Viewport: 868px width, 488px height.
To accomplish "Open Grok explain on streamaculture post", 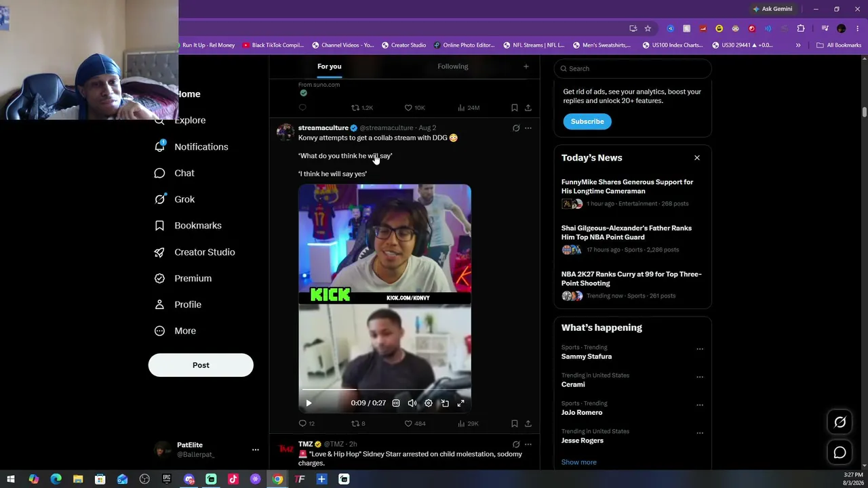I will (x=516, y=128).
